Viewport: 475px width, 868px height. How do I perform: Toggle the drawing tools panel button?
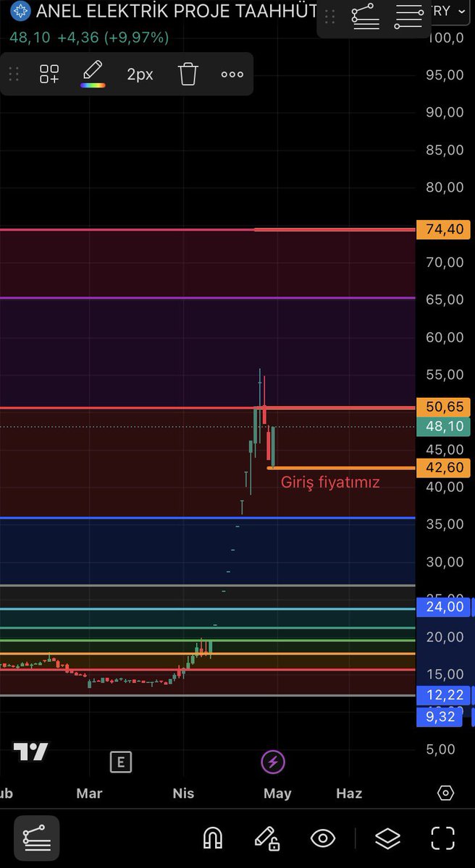click(35, 838)
